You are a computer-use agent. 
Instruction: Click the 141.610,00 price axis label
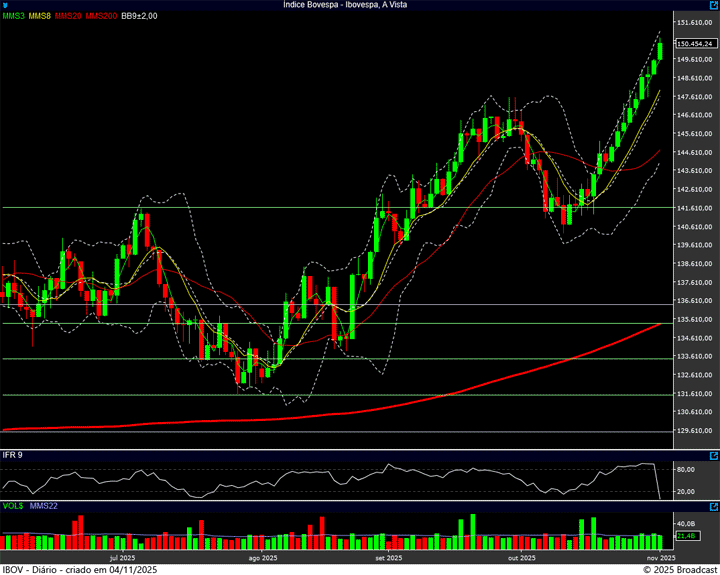point(694,208)
